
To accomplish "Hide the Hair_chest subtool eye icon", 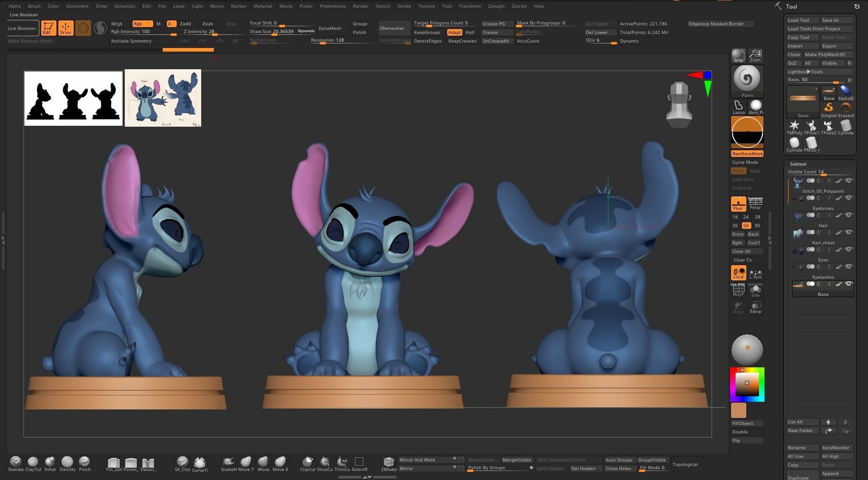I will pos(849,232).
